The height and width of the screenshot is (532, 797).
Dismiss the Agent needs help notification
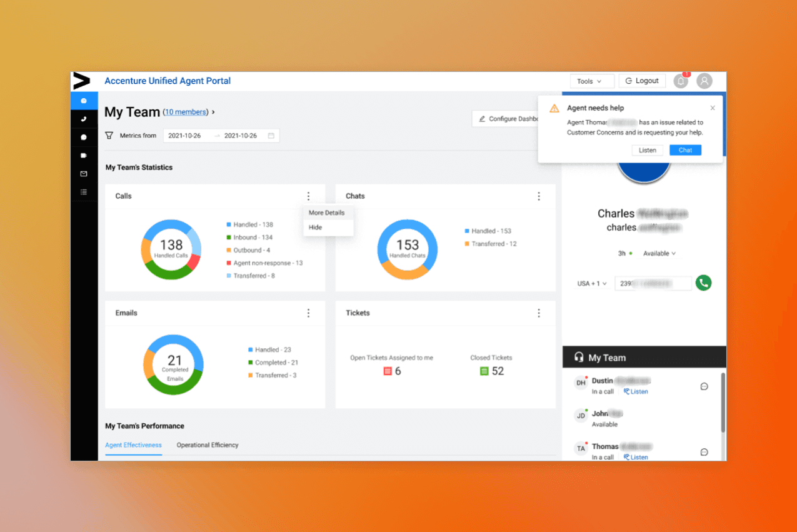coord(713,108)
